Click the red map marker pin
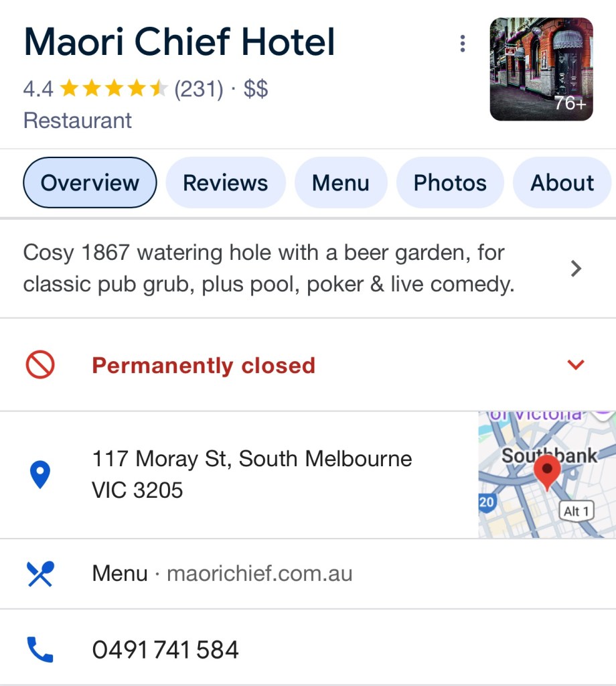616x686 pixels. pyautogui.click(x=547, y=470)
